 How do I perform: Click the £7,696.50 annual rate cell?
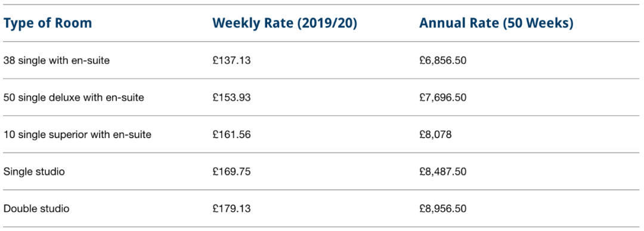(442, 98)
